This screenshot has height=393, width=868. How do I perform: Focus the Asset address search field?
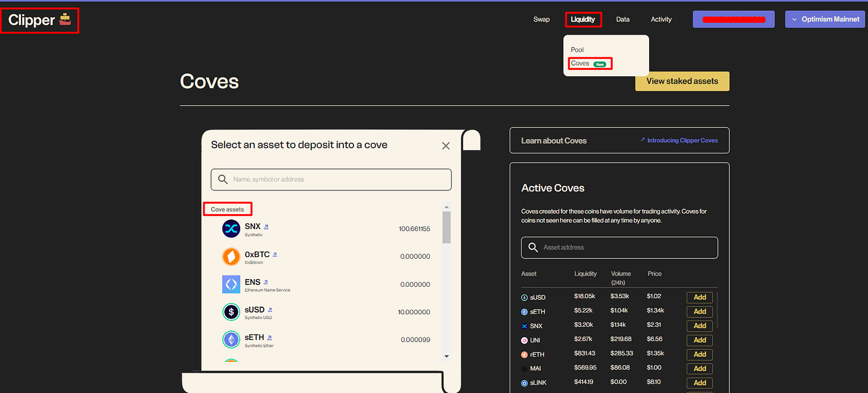pyautogui.click(x=619, y=247)
